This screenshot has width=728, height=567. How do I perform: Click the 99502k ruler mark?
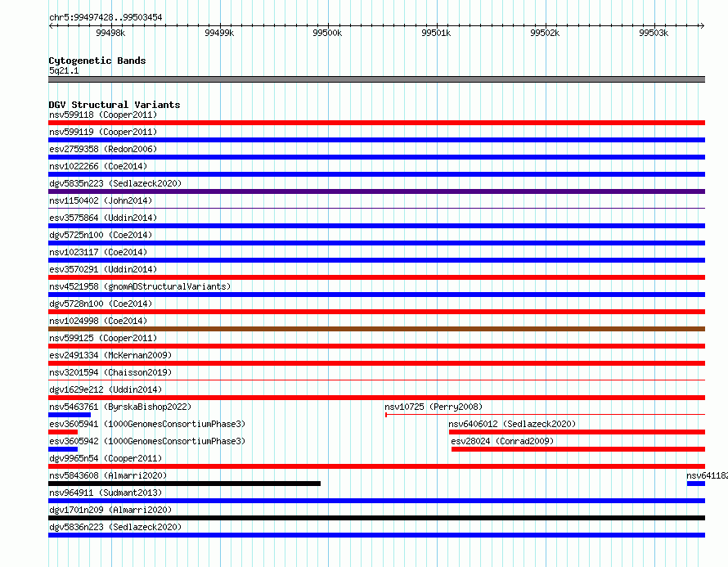[x=545, y=33]
